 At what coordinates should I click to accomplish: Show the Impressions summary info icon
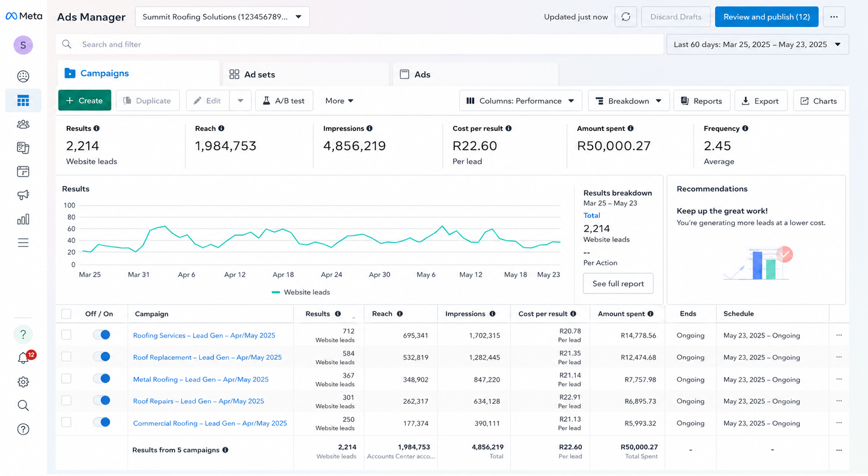(370, 129)
